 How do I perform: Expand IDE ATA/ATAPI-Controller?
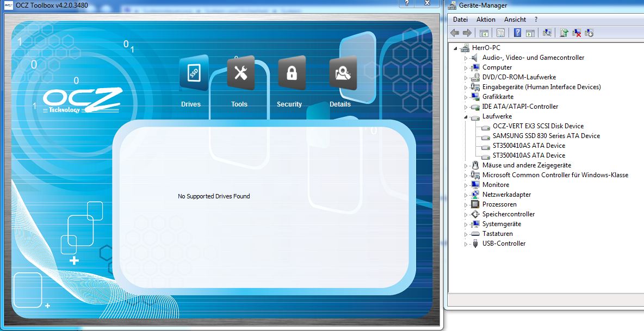(466, 107)
